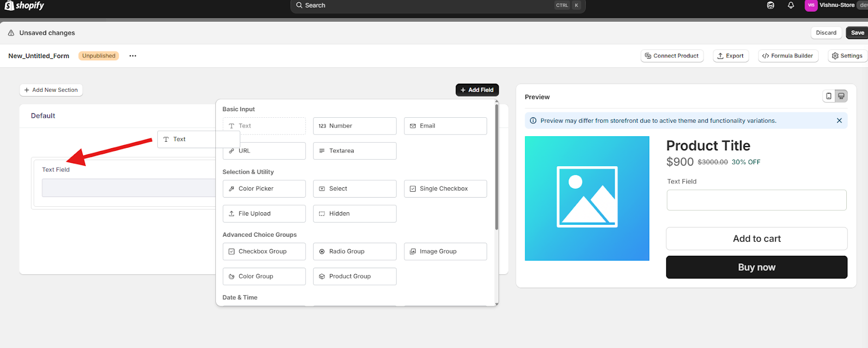Choose the Radio Group field type
Screen dimensions: 868x348
tap(354, 251)
